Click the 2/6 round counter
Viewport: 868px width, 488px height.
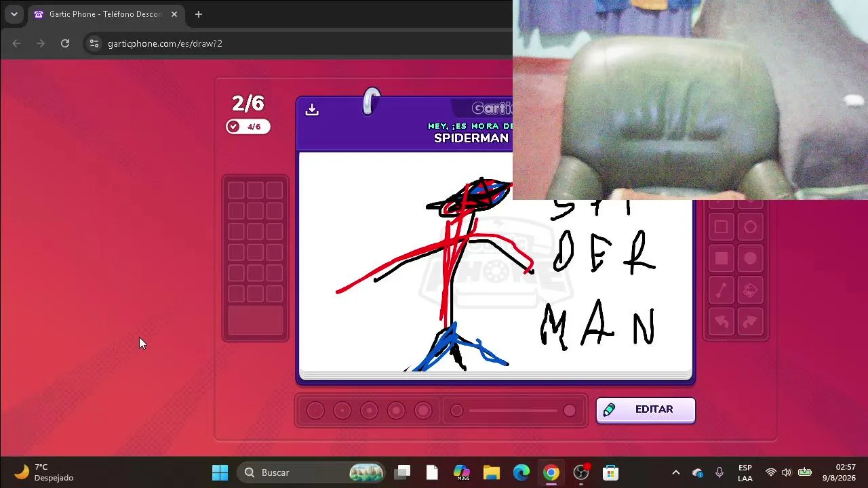(x=248, y=103)
